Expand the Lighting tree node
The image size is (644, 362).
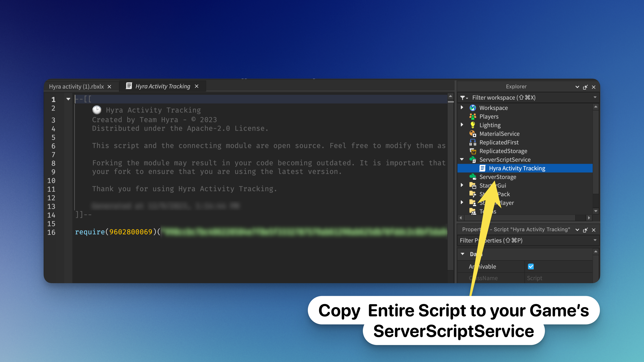(462, 125)
